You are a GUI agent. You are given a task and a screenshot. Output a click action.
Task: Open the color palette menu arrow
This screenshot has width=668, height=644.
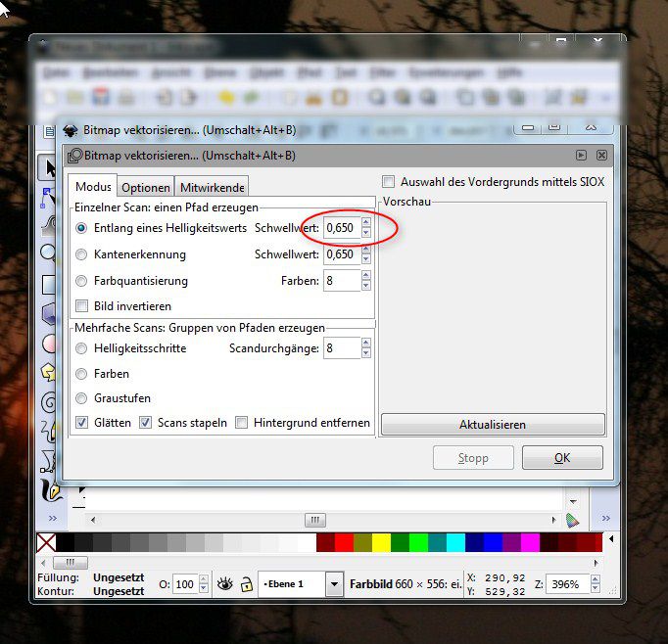611,539
